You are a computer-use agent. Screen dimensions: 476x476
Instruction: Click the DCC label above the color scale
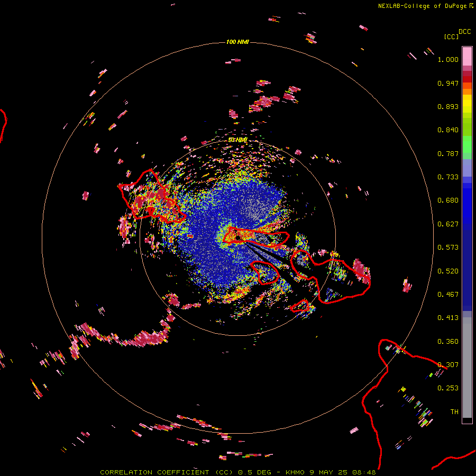(x=464, y=32)
